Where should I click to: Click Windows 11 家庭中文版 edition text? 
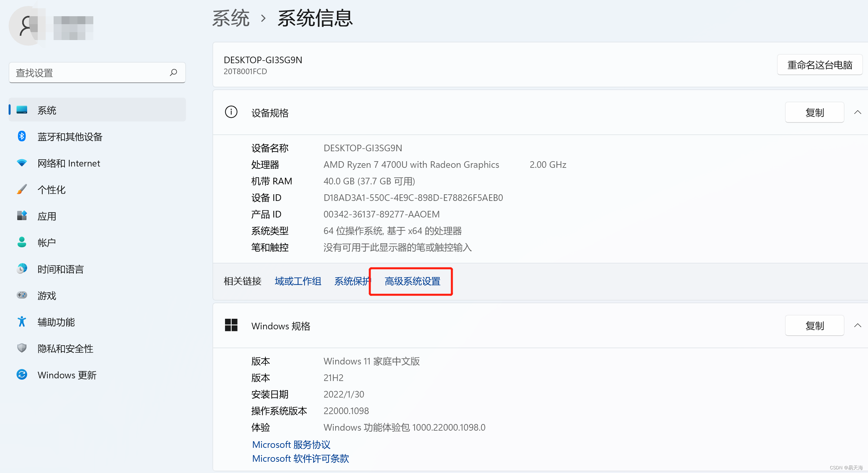coord(371,361)
